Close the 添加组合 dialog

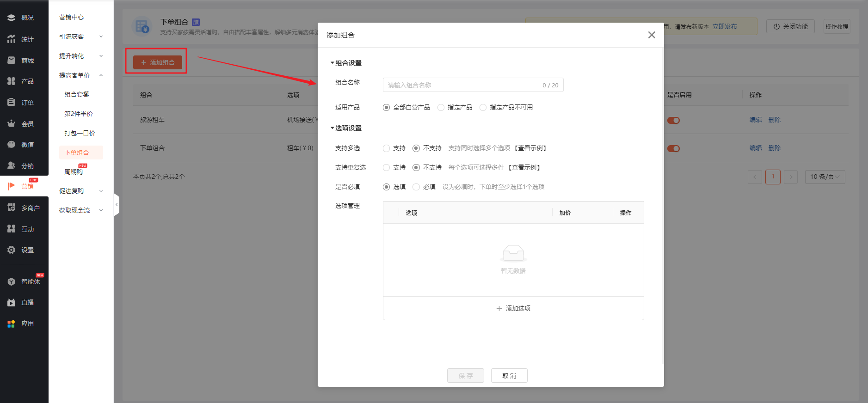[x=652, y=35]
